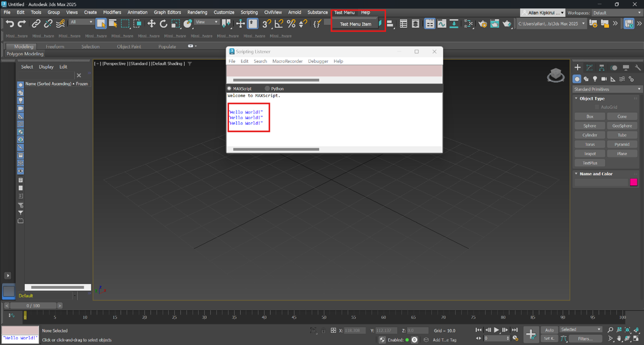Open Render Setup teapot icon
Viewport: 644px width, 345px height.
pos(483,23)
